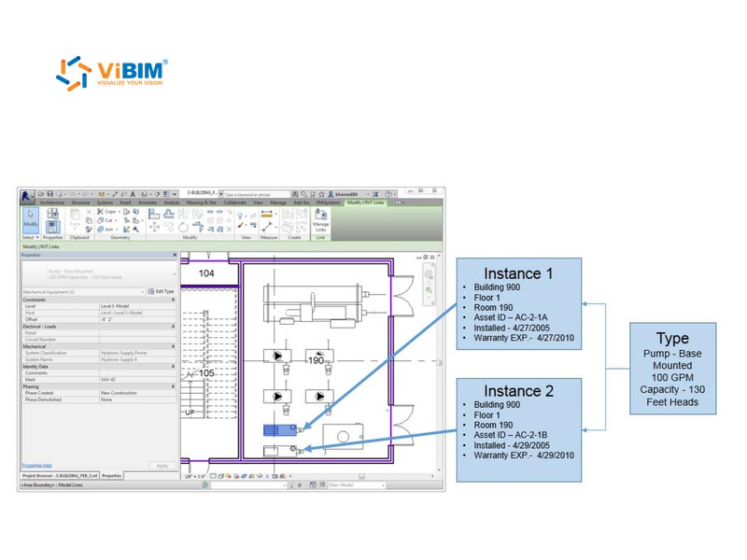Viewport: 747px width, 560px height.
Task: Switch to the Systems ribbon tab
Action: (105, 203)
